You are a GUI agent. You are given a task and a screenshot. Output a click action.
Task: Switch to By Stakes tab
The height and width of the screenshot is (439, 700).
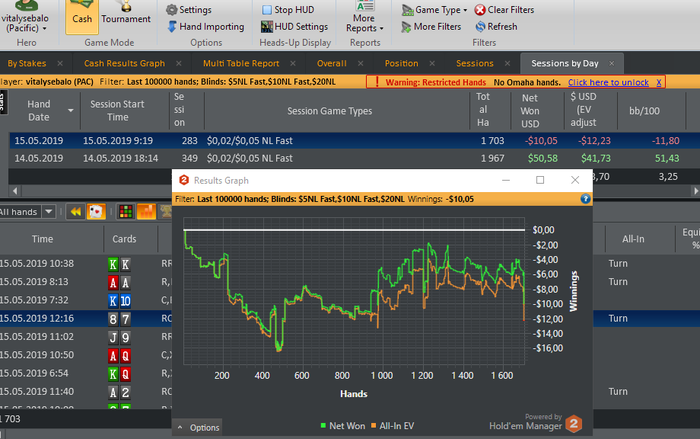pyautogui.click(x=27, y=63)
